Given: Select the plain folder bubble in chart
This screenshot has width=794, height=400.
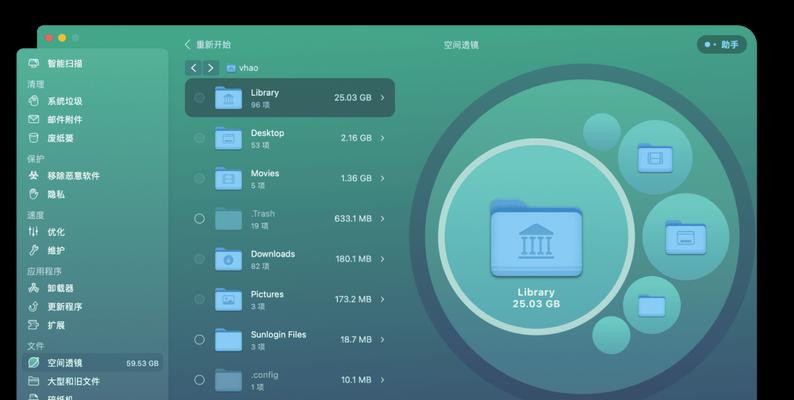Looking at the screenshot, I should point(652,305).
